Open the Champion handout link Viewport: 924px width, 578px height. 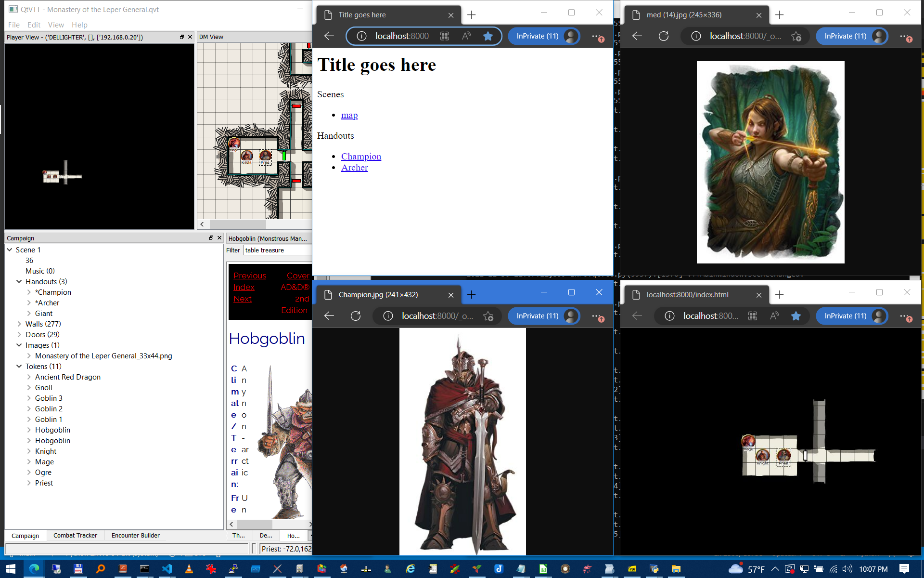point(361,157)
